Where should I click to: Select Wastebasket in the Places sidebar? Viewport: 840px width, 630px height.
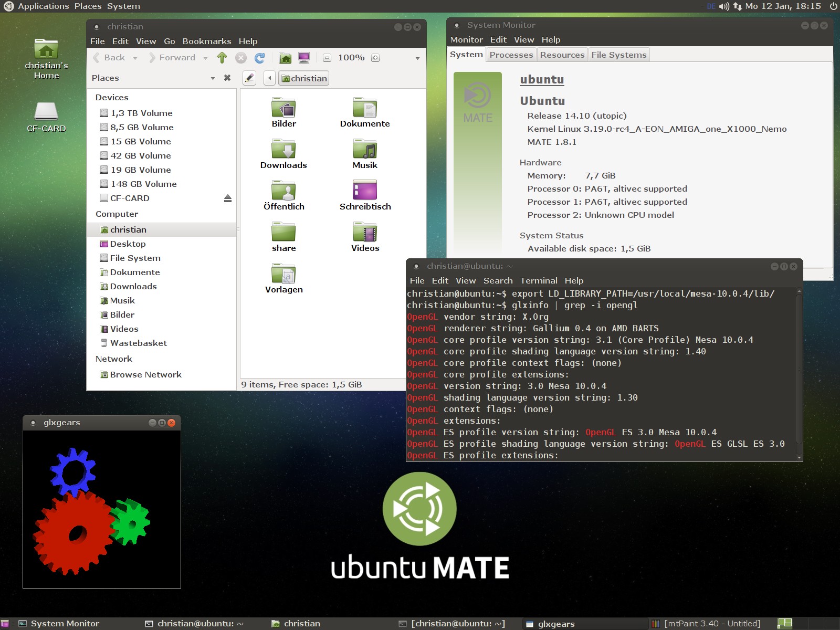pyautogui.click(x=162, y=343)
